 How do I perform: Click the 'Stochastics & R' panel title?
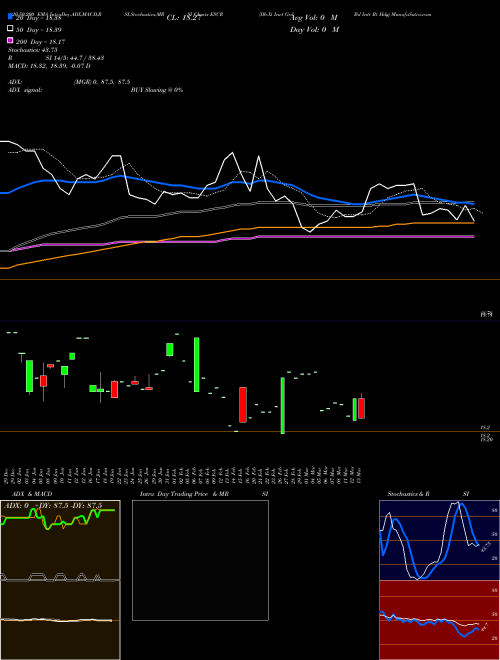click(408, 494)
